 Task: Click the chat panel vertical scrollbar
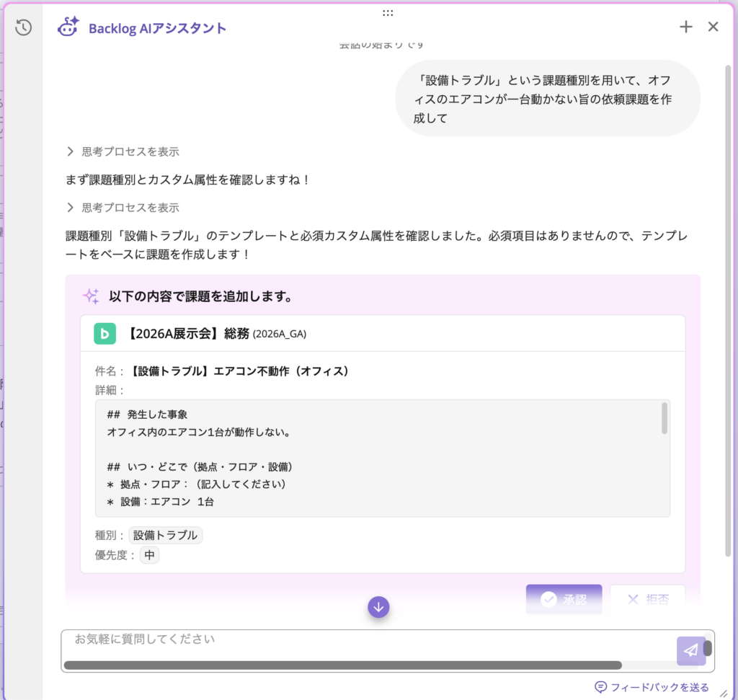(x=728, y=311)
